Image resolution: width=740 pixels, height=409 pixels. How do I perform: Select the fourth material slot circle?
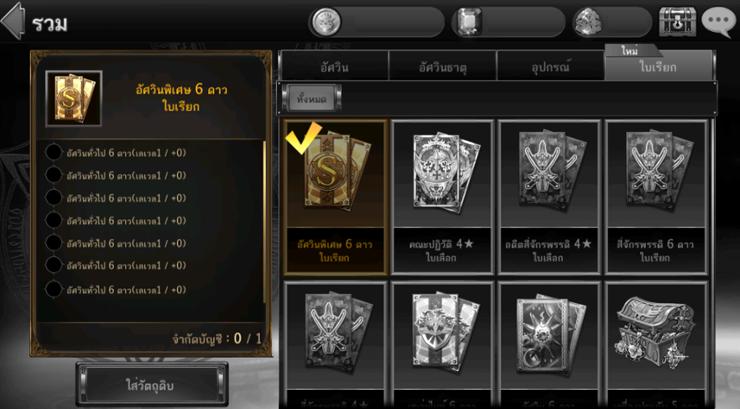(x=53, y=220)
